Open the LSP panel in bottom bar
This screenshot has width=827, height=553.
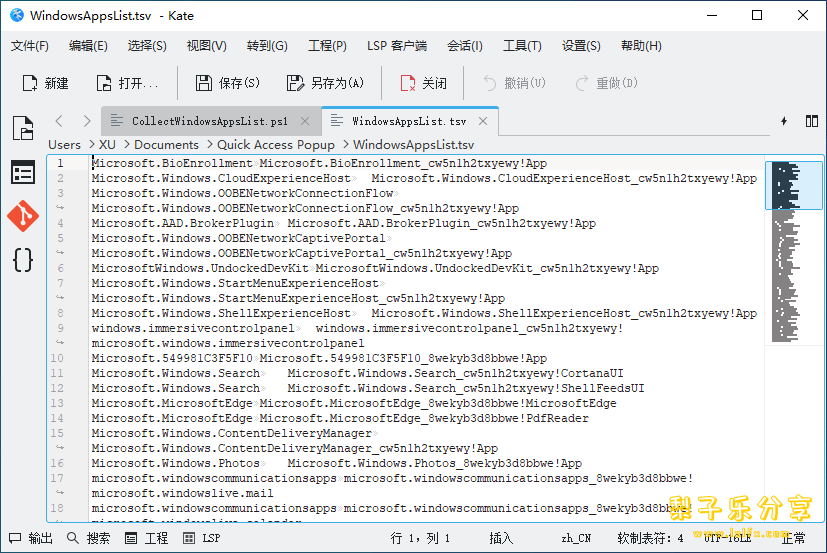(201, 538)
